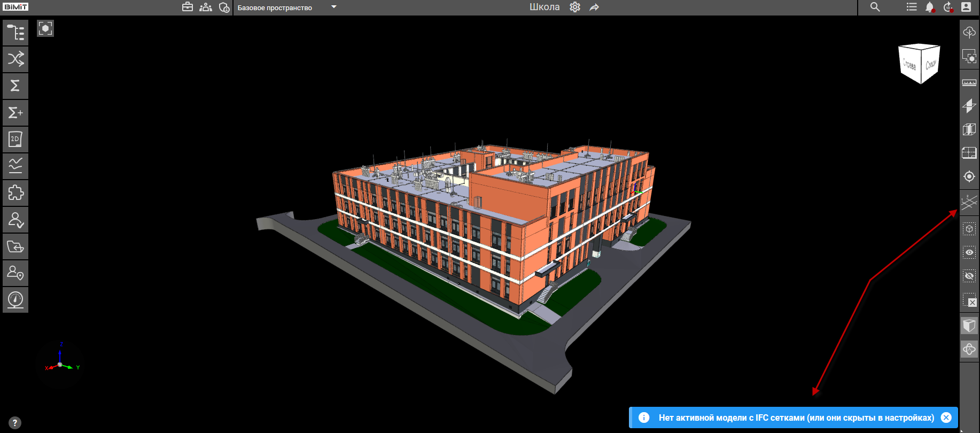This screenshot has width=980, height=433.
Task: Select the ruler measurement tool
Action: [x=969, y=83]
